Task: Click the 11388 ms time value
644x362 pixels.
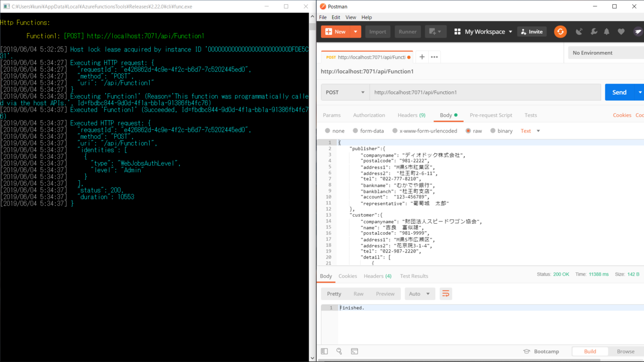Action: click(x=598, y=275)
